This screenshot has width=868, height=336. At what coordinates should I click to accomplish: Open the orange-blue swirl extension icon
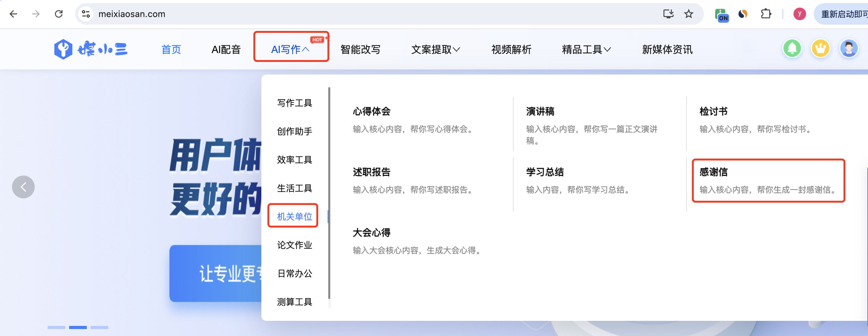[743, 14]
